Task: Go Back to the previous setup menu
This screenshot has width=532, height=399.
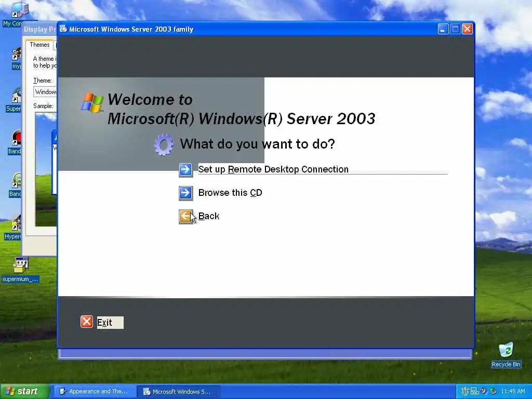Action: [x=209, y=216]
